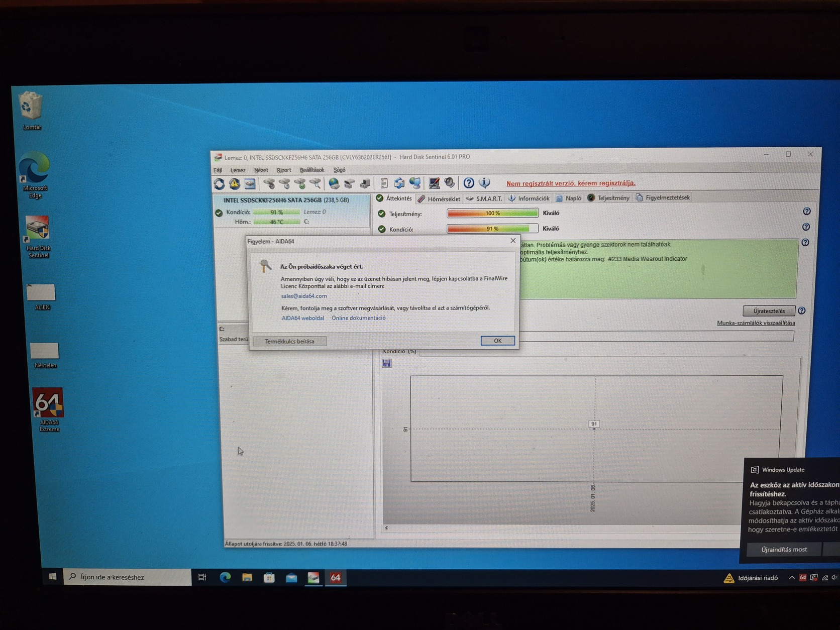840x630 pixels.
Task: Click the speaker icon in the Sentinel toolbar
Action: [450, 183]
